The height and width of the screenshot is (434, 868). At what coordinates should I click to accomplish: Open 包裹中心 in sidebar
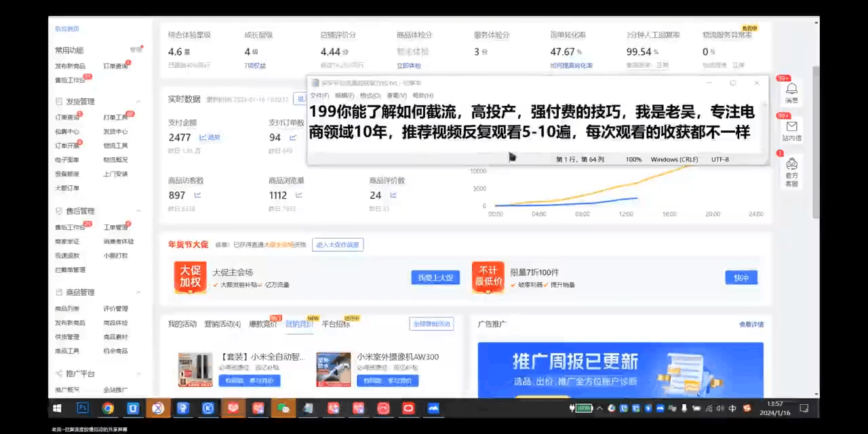[x=67, y=132]
